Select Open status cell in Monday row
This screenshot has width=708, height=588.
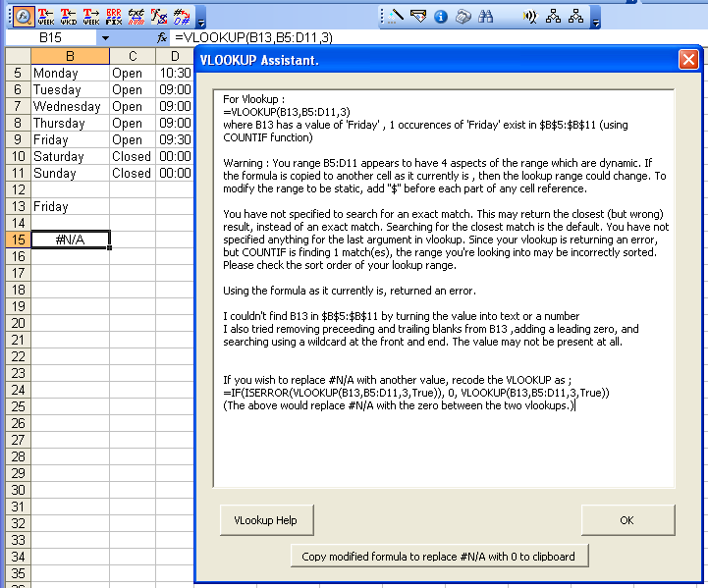click(133, 73)
